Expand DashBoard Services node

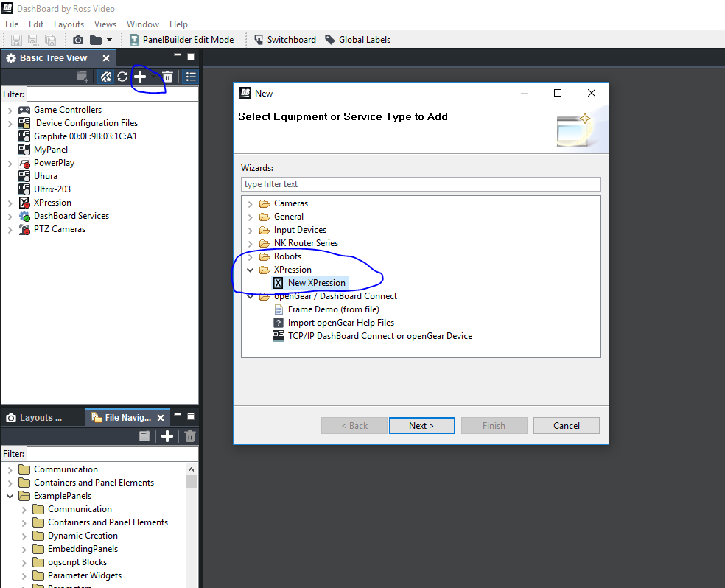pyautogui.click(x=10, y=217)
